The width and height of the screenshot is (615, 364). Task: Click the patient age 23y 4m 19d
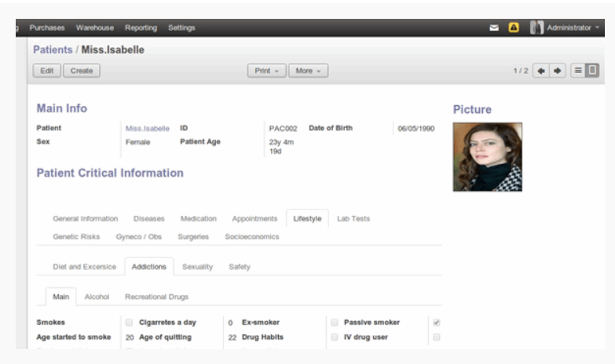point(281,147)
